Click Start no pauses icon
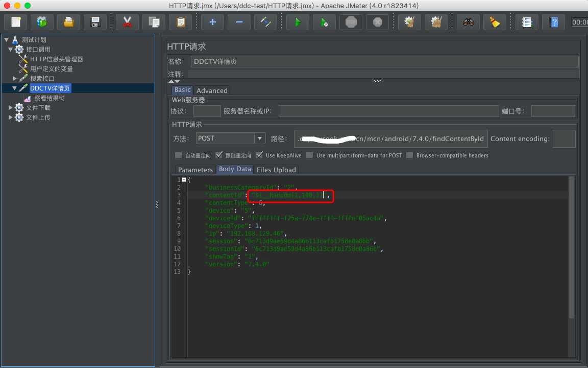 pos(325,22)
